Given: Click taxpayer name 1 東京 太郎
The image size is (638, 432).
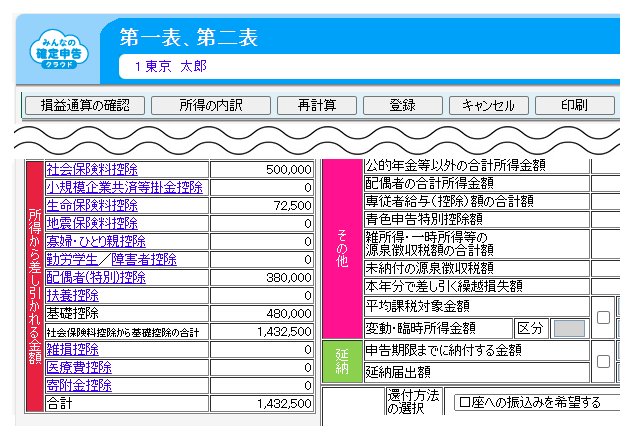Looking at the screenshot, I should 171,66.
